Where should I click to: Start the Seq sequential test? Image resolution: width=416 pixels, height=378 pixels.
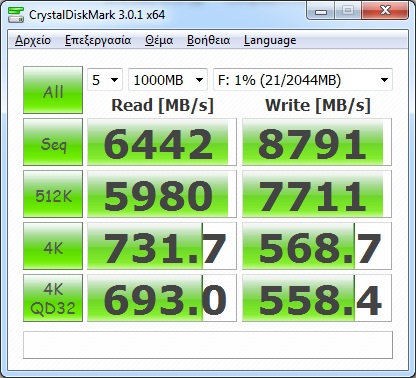(x=53, y=142)
